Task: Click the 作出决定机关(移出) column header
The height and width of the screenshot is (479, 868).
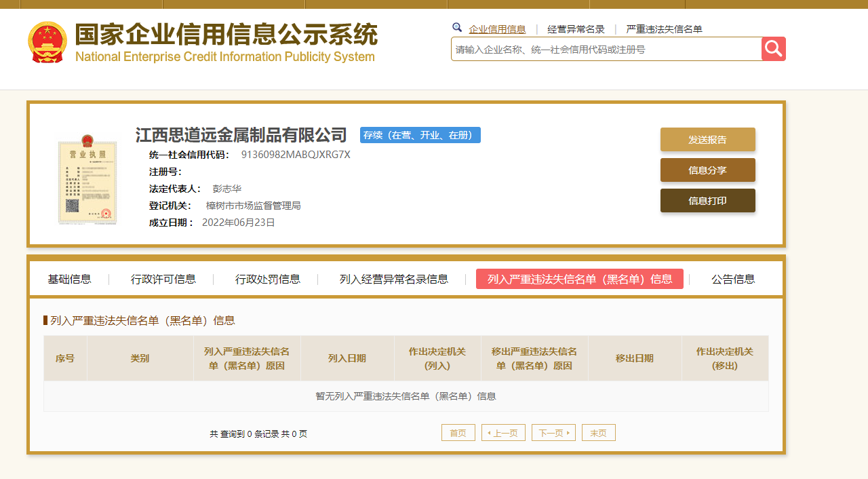Action: (x=725, y=358)
